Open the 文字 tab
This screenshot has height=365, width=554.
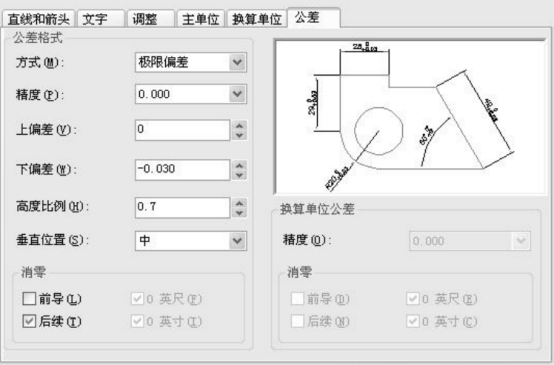click(x=101, y=19)
